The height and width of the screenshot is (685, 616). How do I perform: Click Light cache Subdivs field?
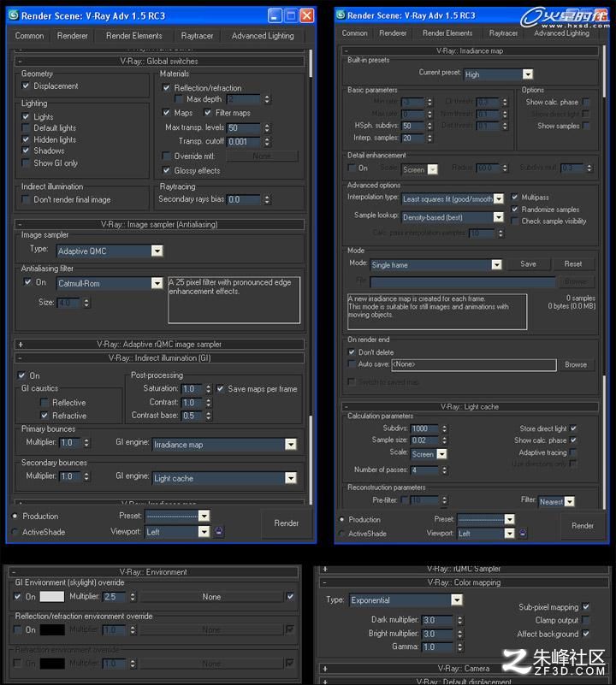point(424,428)
